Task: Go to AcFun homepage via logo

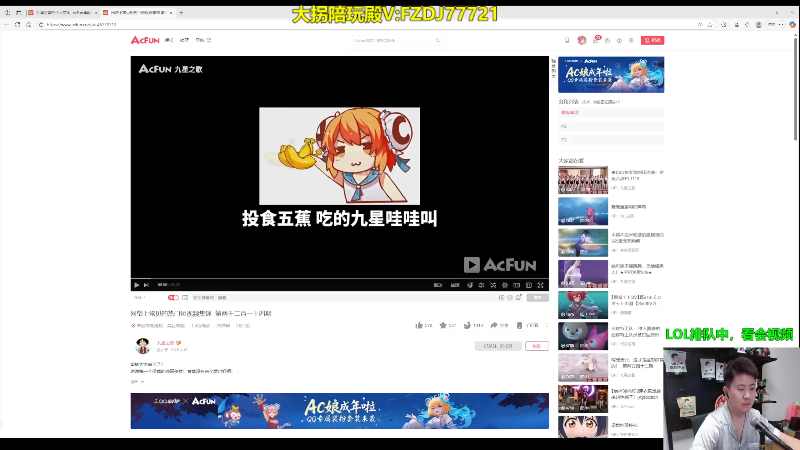Action: tap(145, 40)
